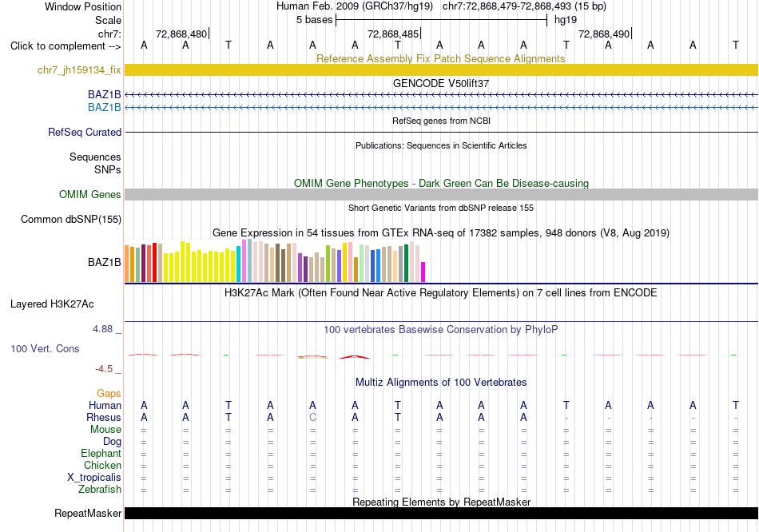Click the 'Chicken' species label
The height and width of the screenshot is (532, 759).
pyautogui.click(x=102, y=465)
